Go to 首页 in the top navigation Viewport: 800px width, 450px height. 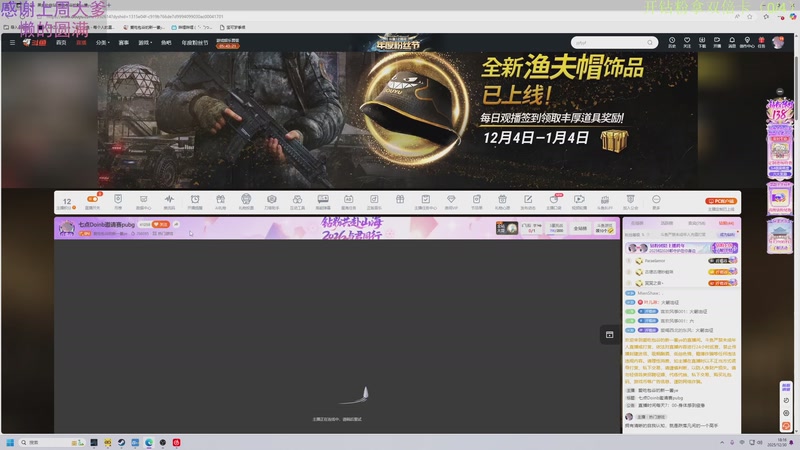pos(61,43)
